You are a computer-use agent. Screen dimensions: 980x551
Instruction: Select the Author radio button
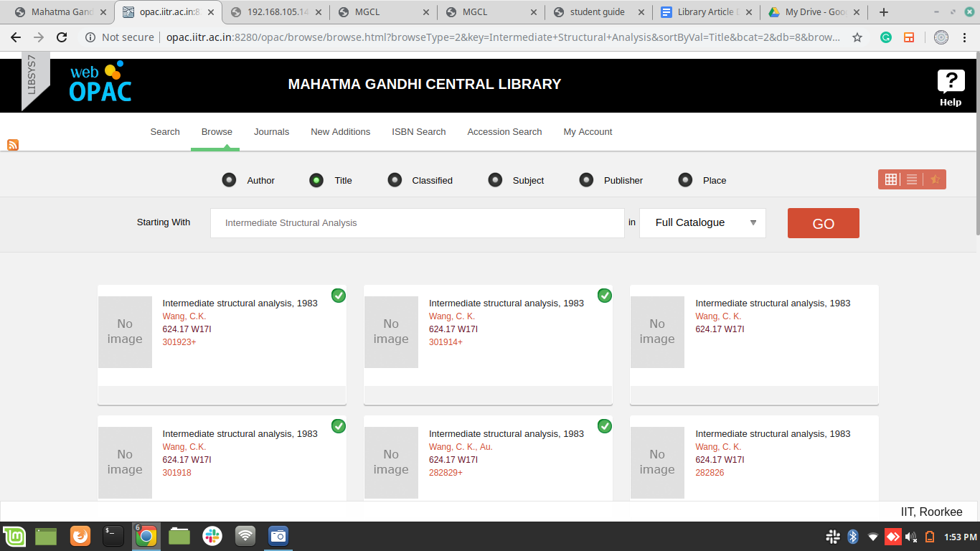coord(229,180)
